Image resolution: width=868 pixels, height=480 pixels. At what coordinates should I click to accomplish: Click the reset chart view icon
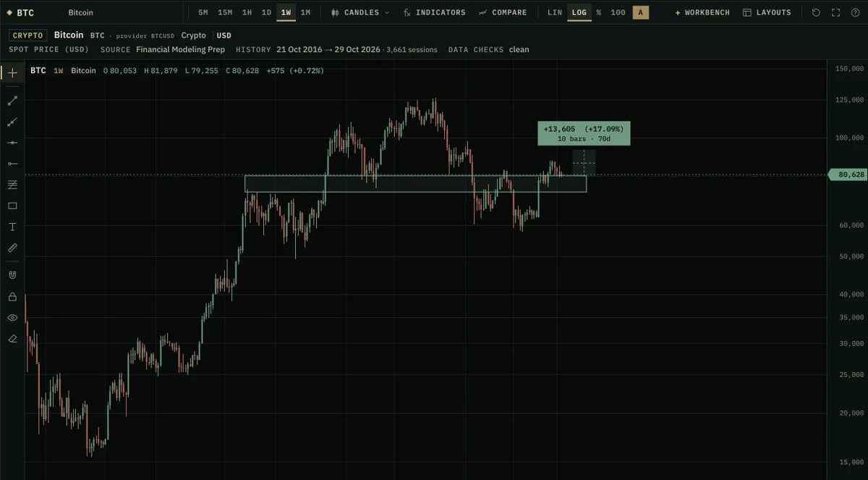point(816,12)
